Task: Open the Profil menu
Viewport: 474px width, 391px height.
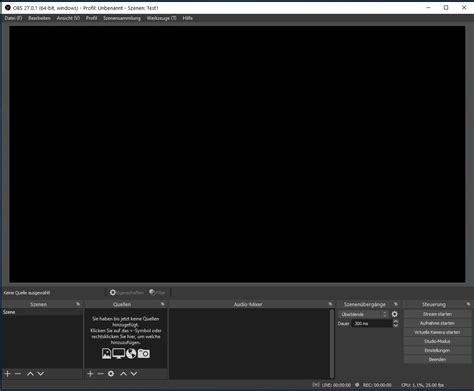Action: coord(91,18)
